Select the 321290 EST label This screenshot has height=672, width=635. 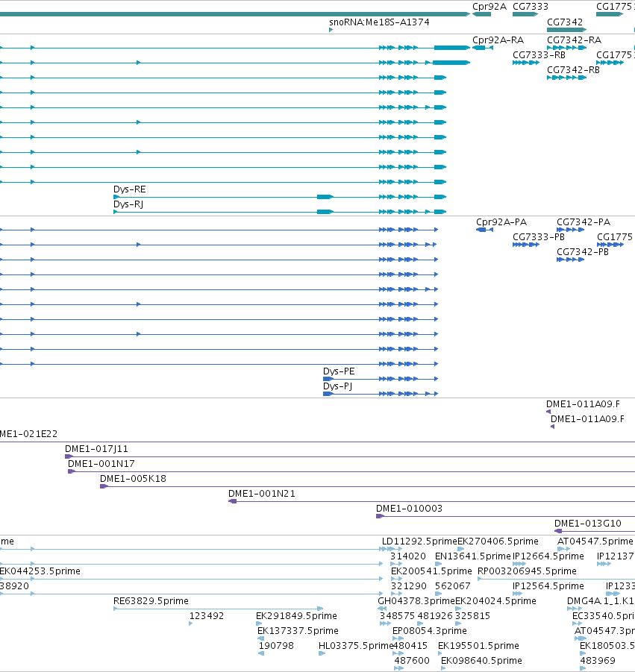pos(409,586)
